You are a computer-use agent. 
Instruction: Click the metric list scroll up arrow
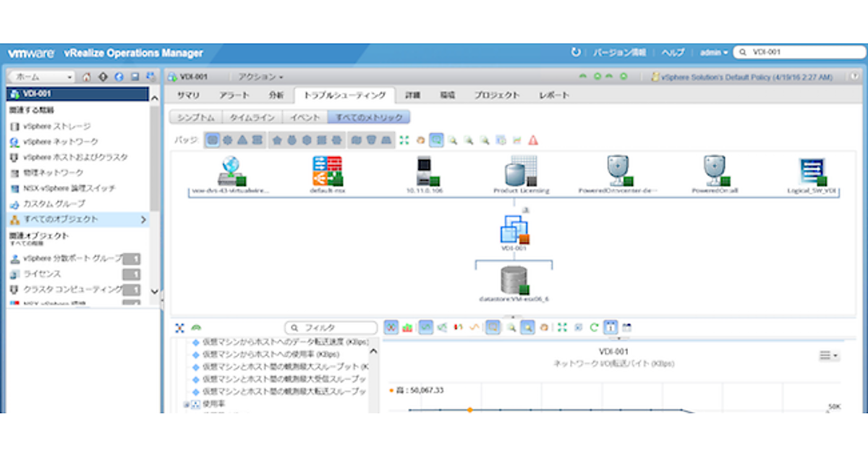coord(374,351)
